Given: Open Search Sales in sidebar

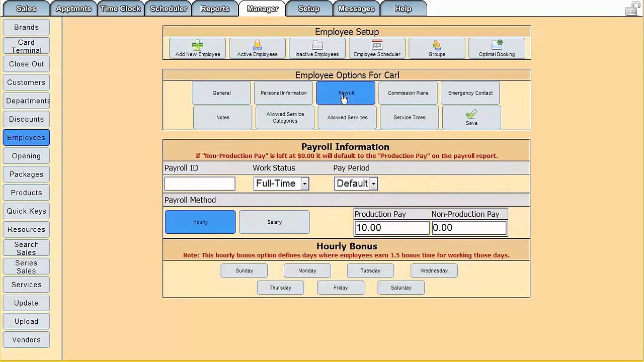Looking at the screenshot, I should 26,248.
